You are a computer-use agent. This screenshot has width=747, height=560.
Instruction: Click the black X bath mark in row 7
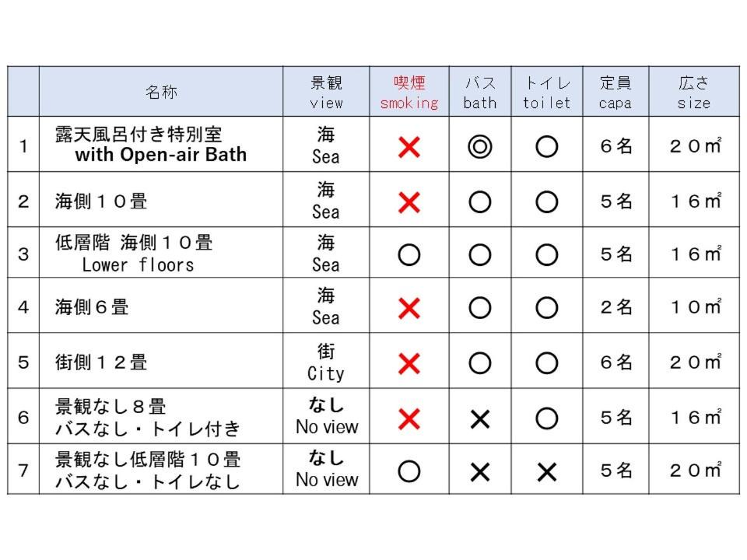pos(480,471)
